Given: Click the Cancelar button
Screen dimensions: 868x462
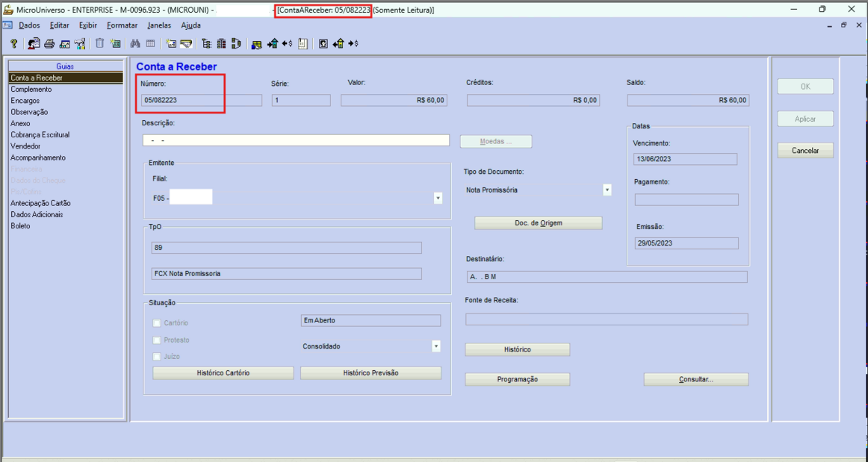Looking at the screenshot, I should pyautogui.click(x=805, y=151).
